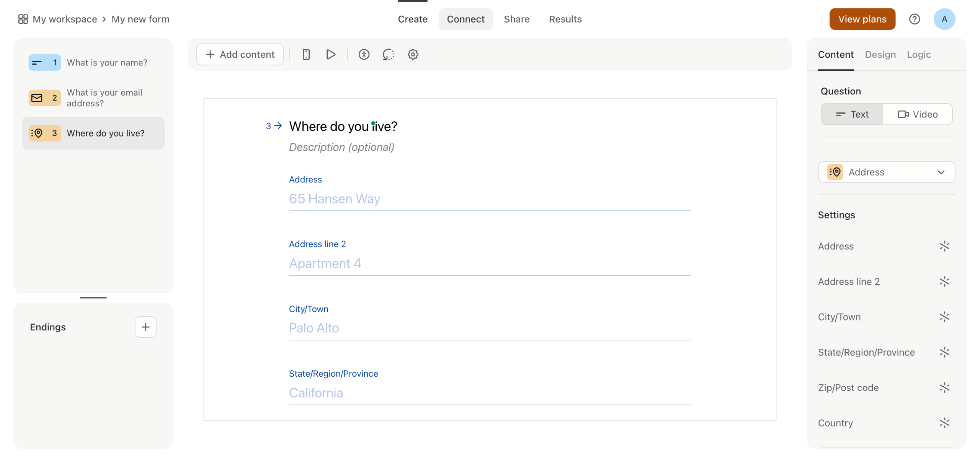Click the Description (optional) field
This screenshot has width=980, height=462.
tap(341, 147)
